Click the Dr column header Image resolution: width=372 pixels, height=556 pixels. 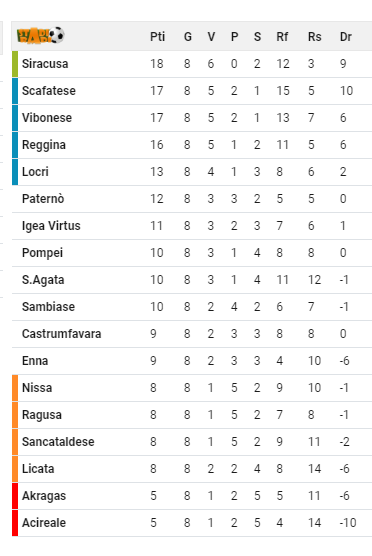[346, 37]
